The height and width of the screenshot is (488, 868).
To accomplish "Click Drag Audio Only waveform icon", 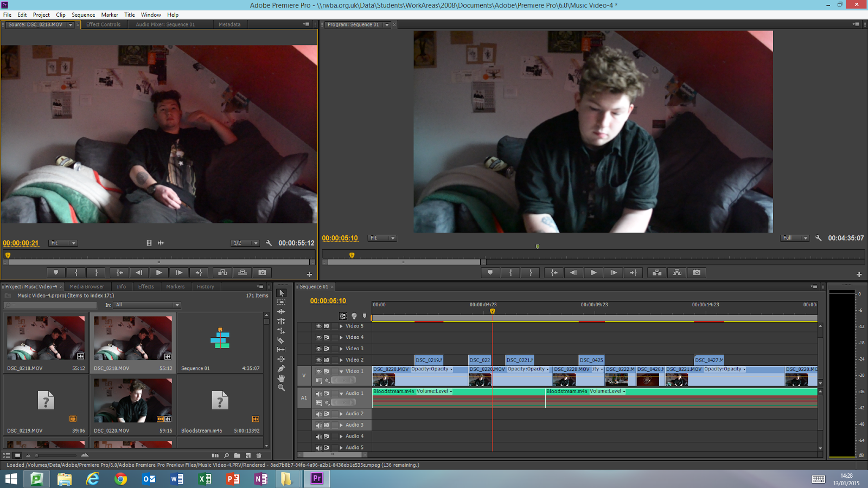I will [x=161, y=243].
